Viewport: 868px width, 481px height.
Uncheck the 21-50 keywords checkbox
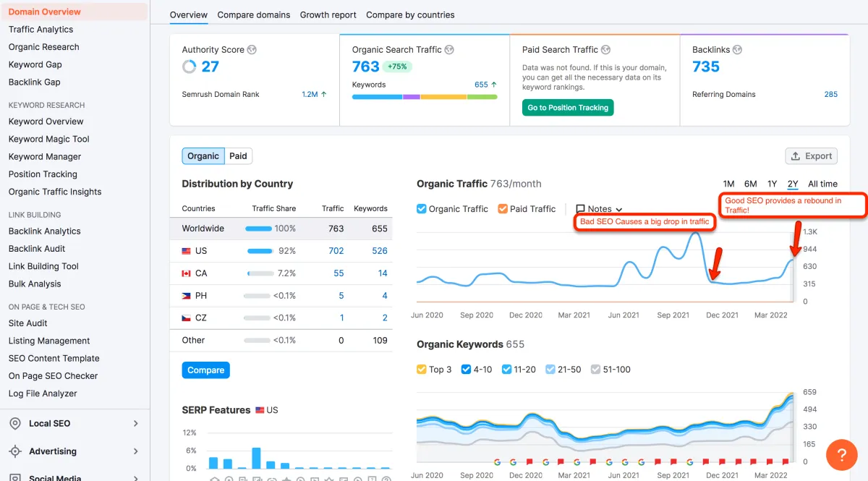[550, 370]
